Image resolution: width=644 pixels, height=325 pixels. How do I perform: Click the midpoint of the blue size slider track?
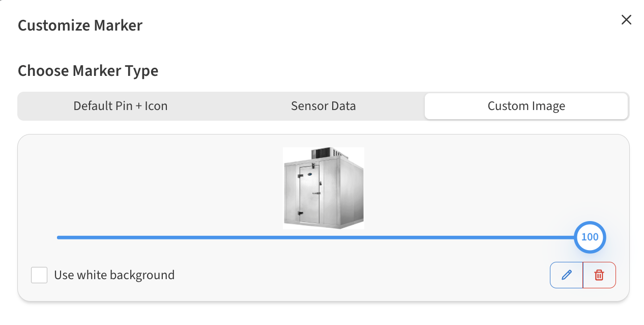point(315,237)
